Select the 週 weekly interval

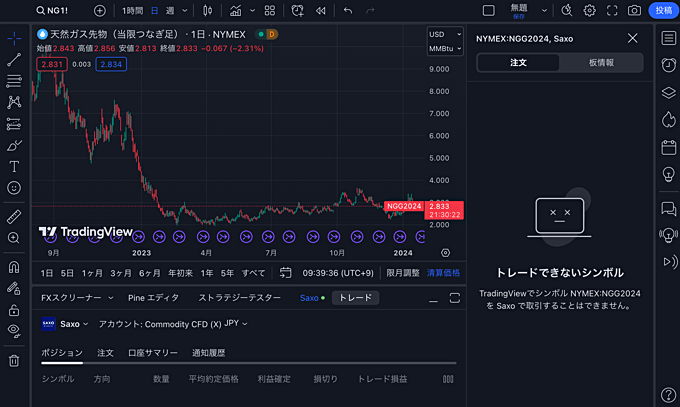(x=170, y=10)
